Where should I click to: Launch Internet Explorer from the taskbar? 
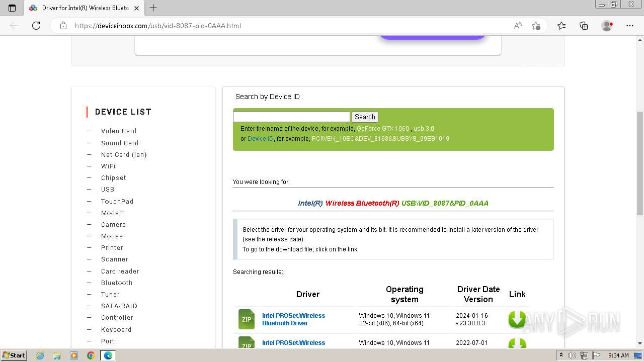40,355
